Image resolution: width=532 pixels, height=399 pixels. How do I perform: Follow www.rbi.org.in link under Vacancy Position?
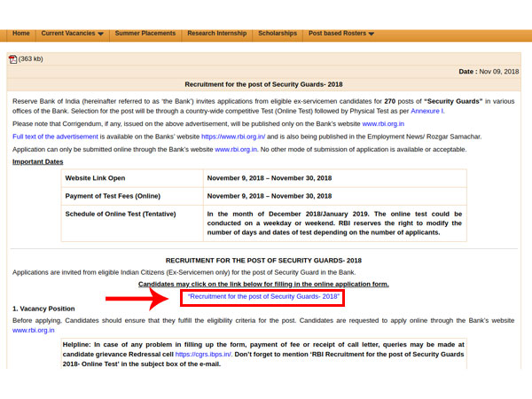pyautogui.click(x=34, y=330)
